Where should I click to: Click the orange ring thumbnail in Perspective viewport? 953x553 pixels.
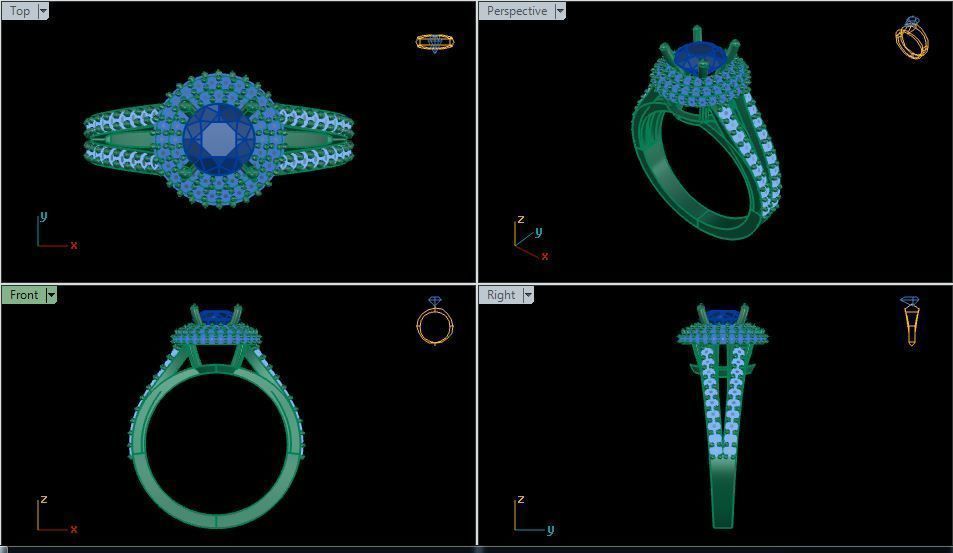click(912, 38)
